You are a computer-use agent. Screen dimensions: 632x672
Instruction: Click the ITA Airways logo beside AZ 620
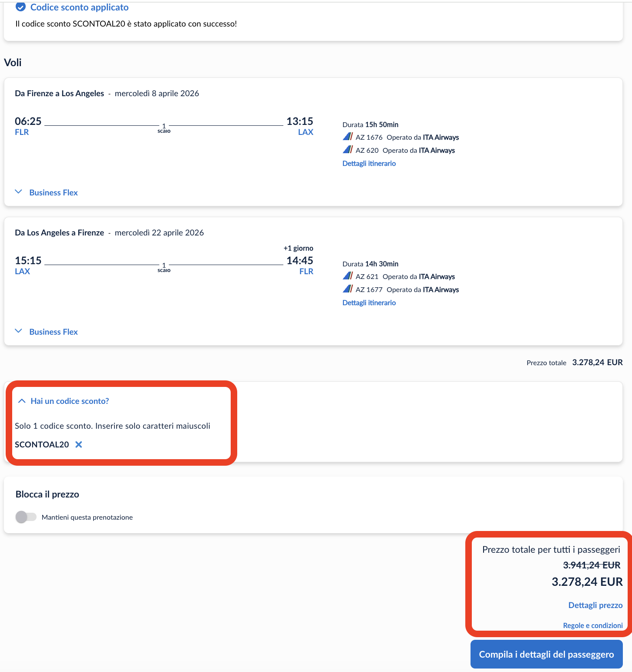(348, 150)
